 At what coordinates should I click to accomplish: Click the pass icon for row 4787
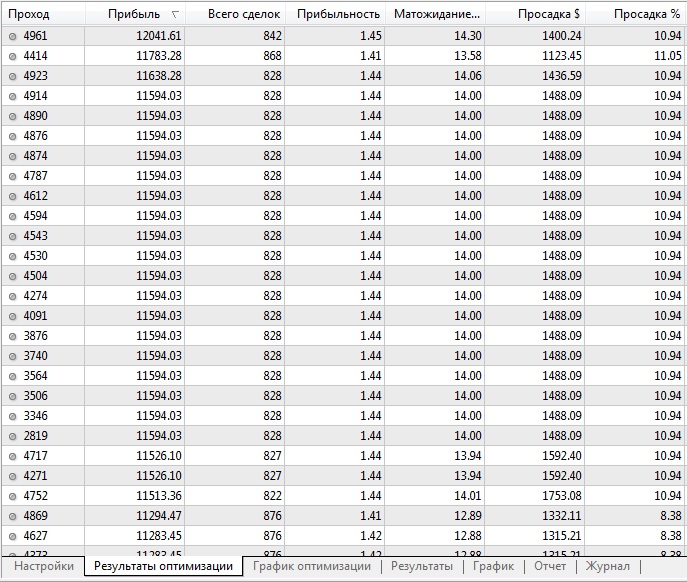(13, 176)
